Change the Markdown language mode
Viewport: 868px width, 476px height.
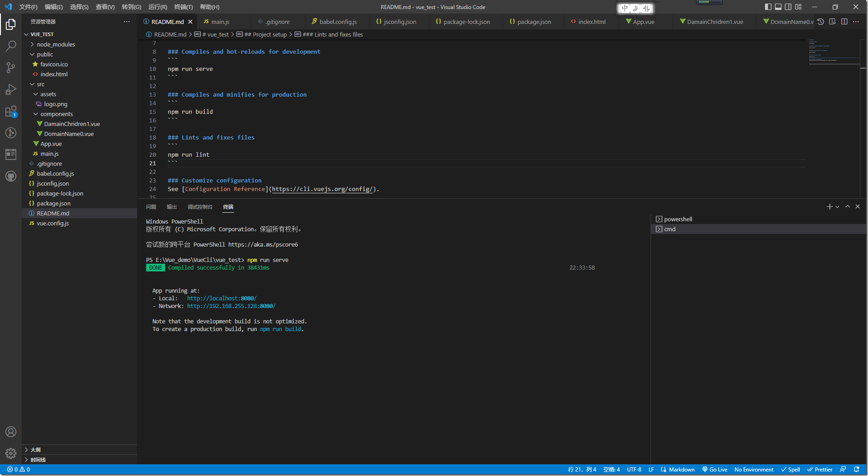(x=682, y=470)
